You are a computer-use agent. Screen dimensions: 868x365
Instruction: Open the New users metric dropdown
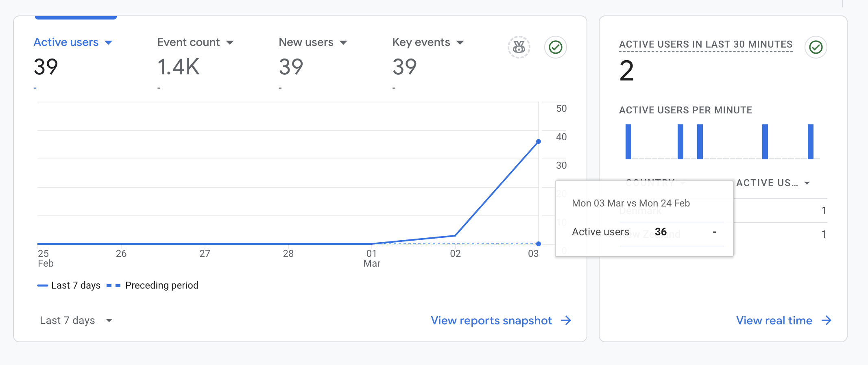[343, 43]
